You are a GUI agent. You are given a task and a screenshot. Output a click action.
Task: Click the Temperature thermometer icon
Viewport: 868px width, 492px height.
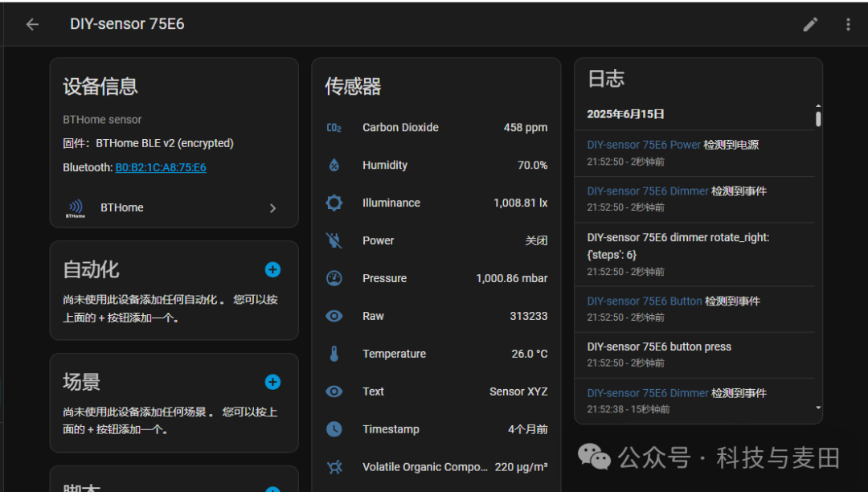coord(334,354)
